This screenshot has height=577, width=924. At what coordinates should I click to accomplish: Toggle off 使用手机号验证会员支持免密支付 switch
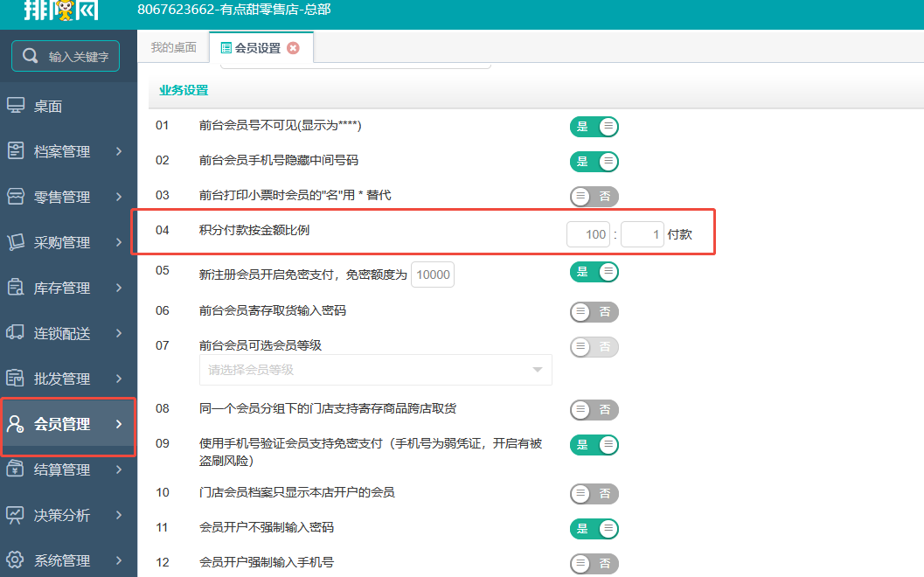coord(594,445)
